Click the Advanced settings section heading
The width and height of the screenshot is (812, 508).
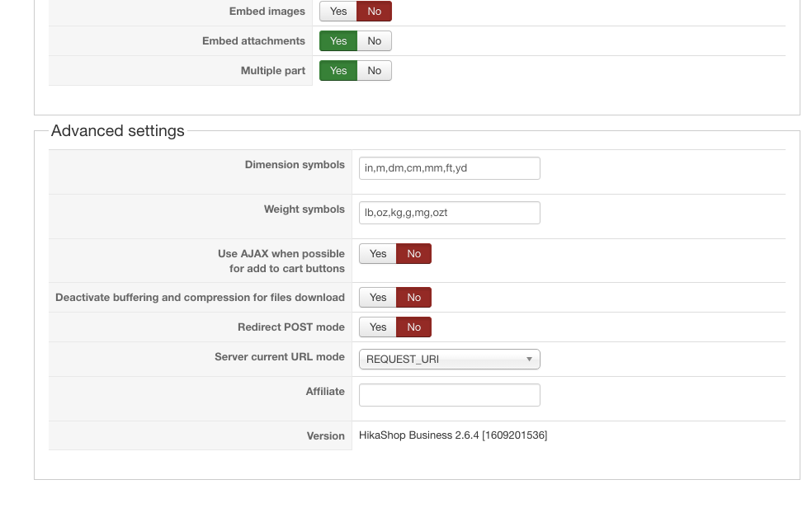(x=118, y=131)
